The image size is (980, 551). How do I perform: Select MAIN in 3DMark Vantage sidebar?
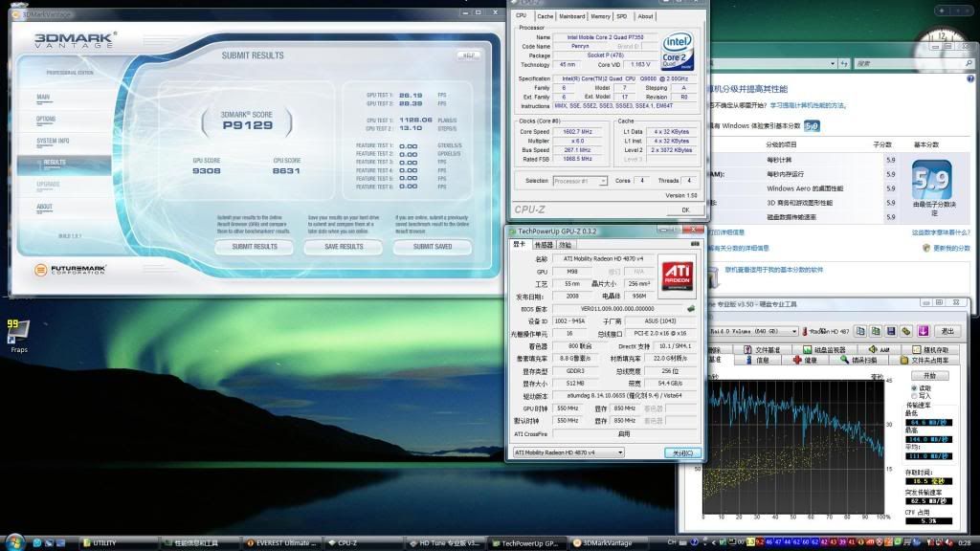44,98
